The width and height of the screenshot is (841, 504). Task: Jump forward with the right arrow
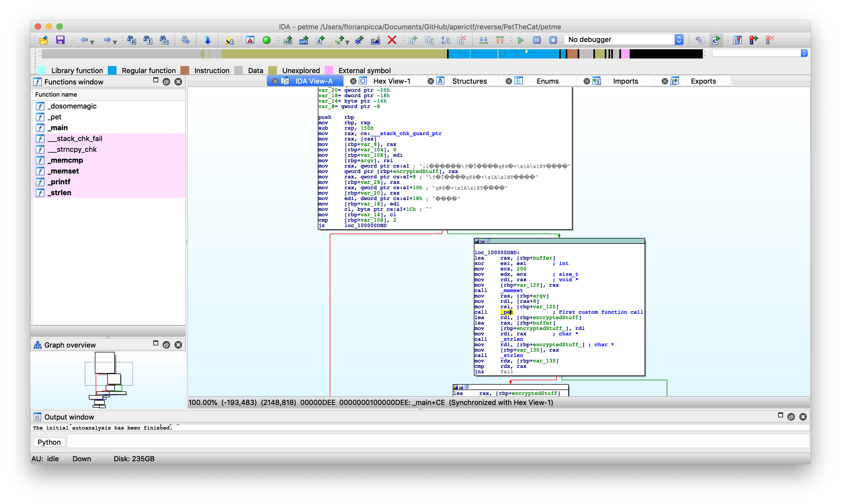pos(107,40)
